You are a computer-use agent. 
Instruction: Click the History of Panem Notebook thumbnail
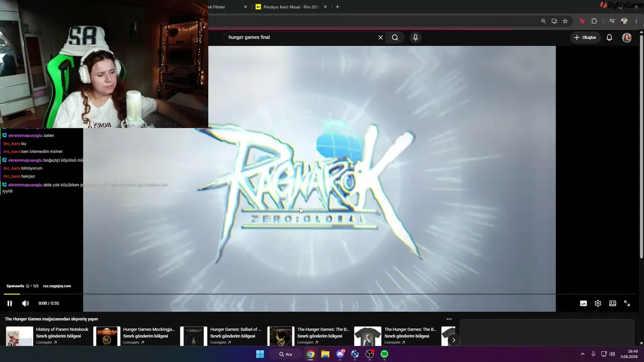[20, 336]
